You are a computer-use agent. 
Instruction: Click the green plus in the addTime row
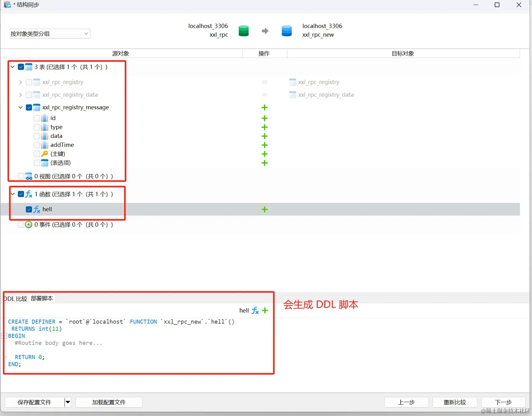[x=265, y=145]
